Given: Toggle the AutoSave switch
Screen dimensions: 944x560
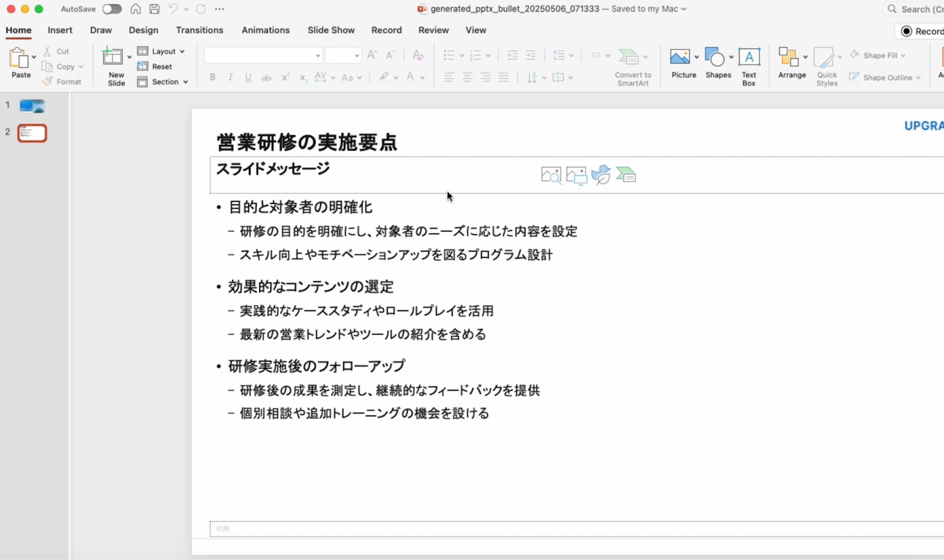Looking at the screenshot, I should pyautogui.click(x=112, y=9).
